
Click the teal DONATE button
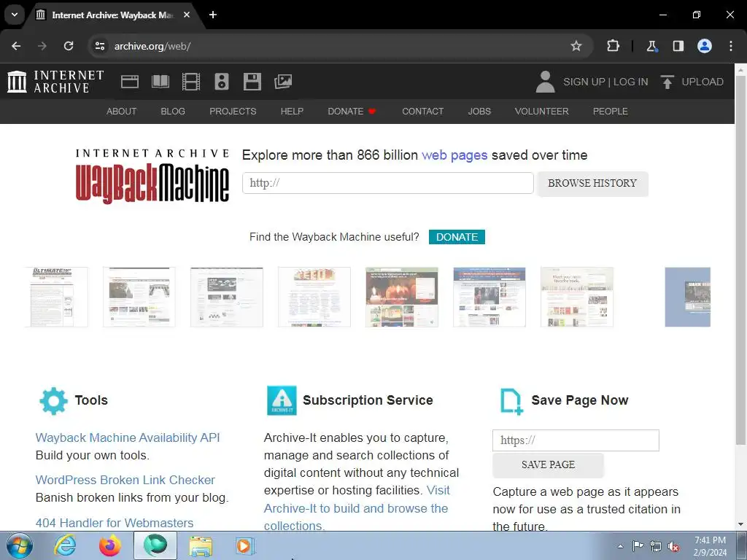457,237
